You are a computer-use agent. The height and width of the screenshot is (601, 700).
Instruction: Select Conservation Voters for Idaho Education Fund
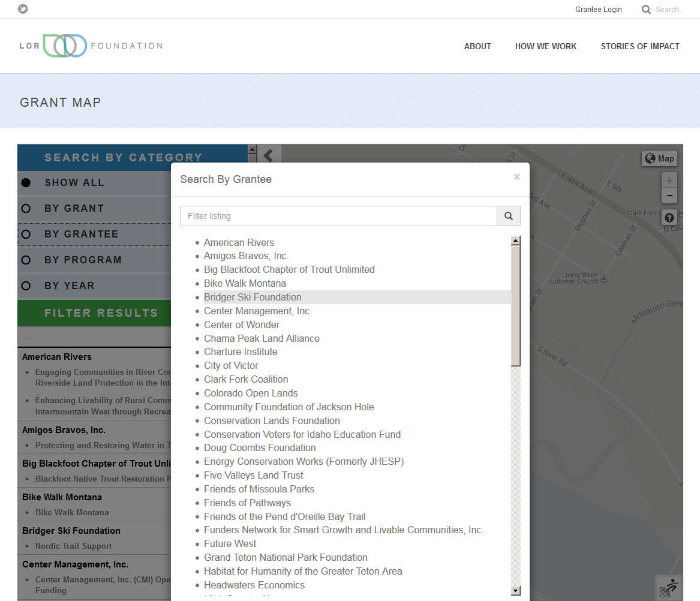(302, 434)
